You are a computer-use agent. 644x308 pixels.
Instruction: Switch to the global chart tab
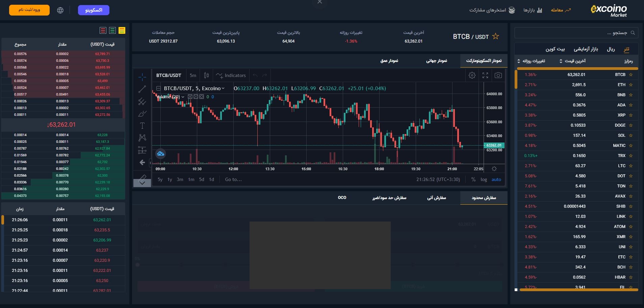(x=436, y=61)
